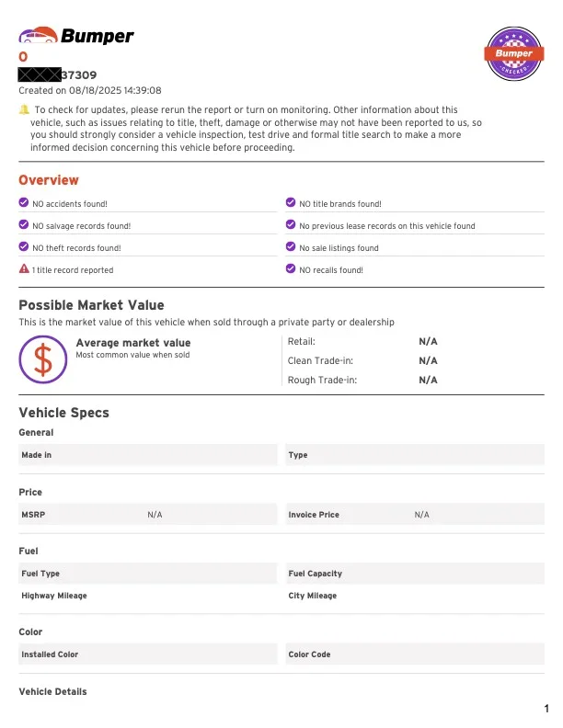
Task: Click the Invoice Price row
Action: point(414,515)
